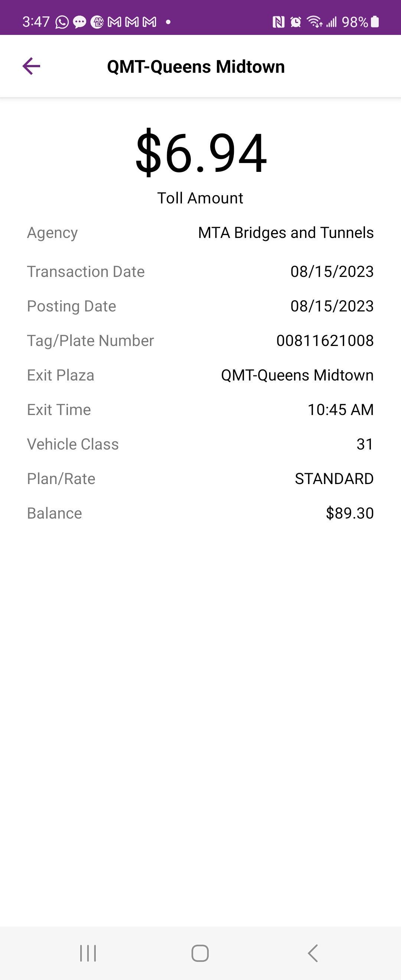
Task: Tap the alarm clock status icon
Action: click(296, 22)
